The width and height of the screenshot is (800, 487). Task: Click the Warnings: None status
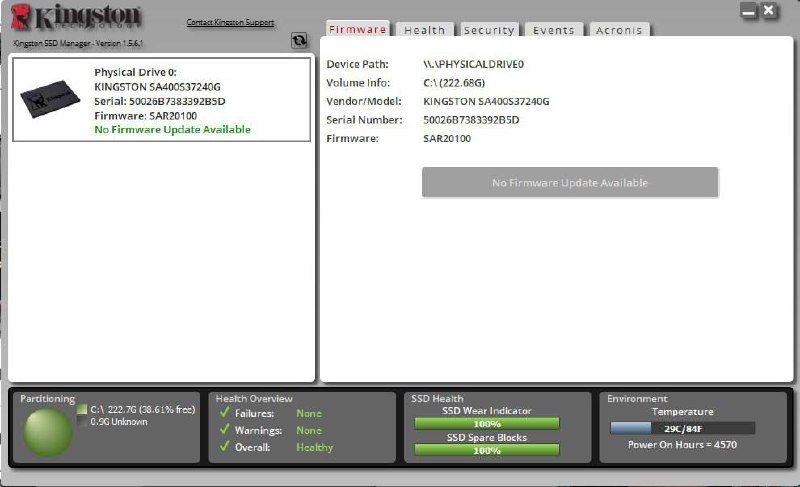pyautogui.click(x=309, y=430)
